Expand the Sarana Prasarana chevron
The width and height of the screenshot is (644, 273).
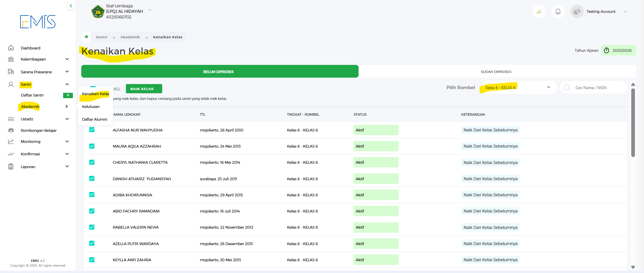67,72
